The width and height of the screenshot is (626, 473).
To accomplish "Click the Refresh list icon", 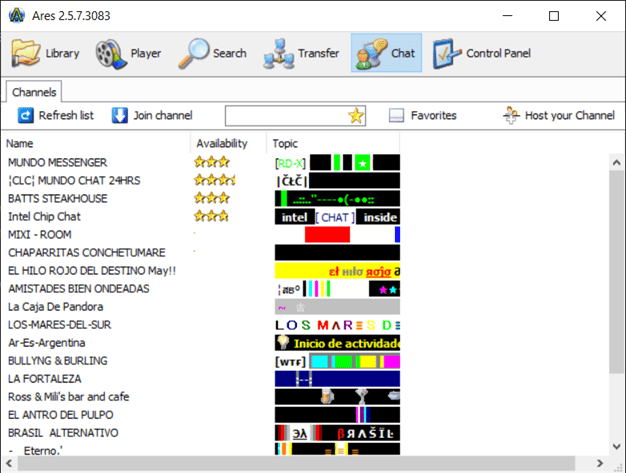I will tap(26, 115).
